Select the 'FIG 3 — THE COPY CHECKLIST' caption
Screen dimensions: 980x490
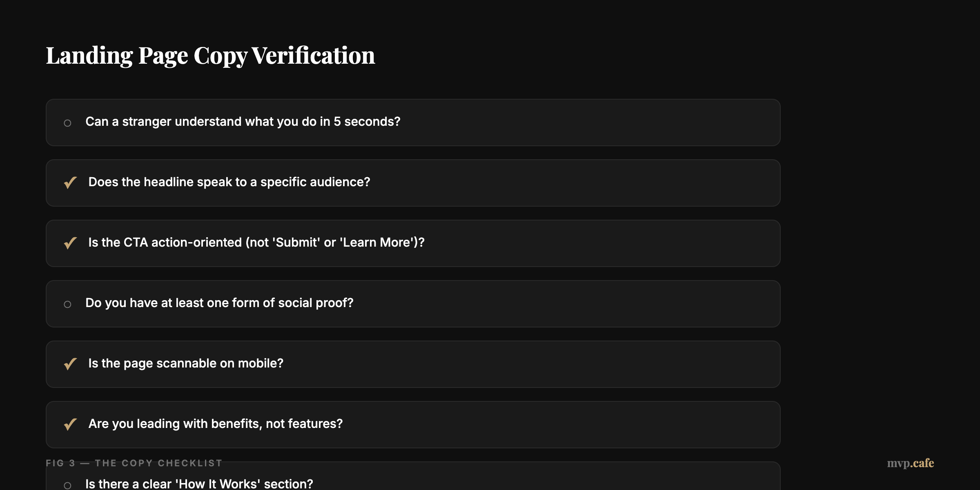coord(134,463)
